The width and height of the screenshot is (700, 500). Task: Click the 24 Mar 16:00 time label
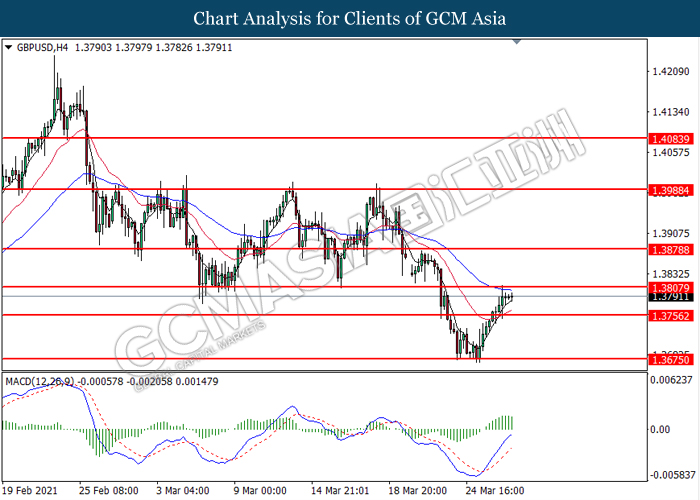(495, 491)
